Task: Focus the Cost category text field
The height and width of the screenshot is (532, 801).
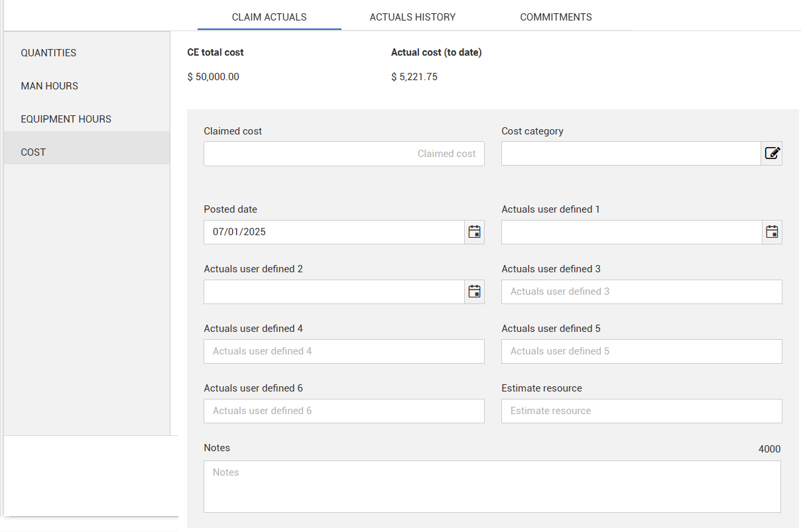Action: 630,154
